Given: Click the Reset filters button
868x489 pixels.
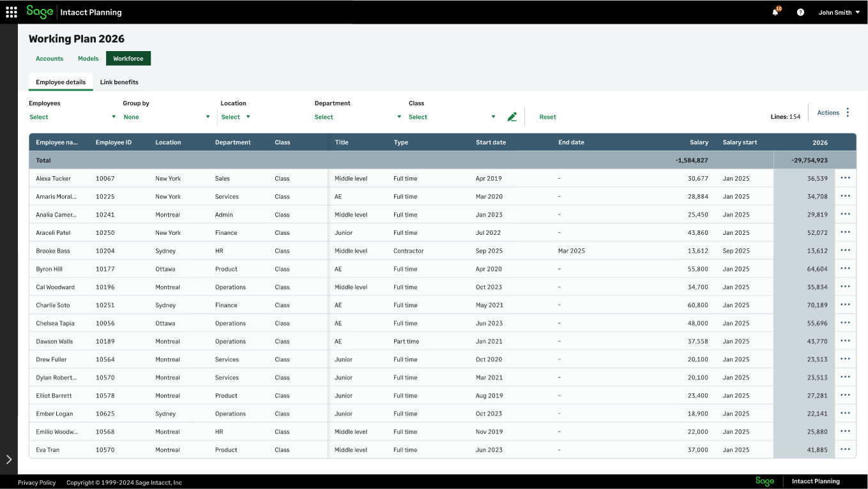Looking at the screenshot, I should pyautogui.click(x=548, y=117).
